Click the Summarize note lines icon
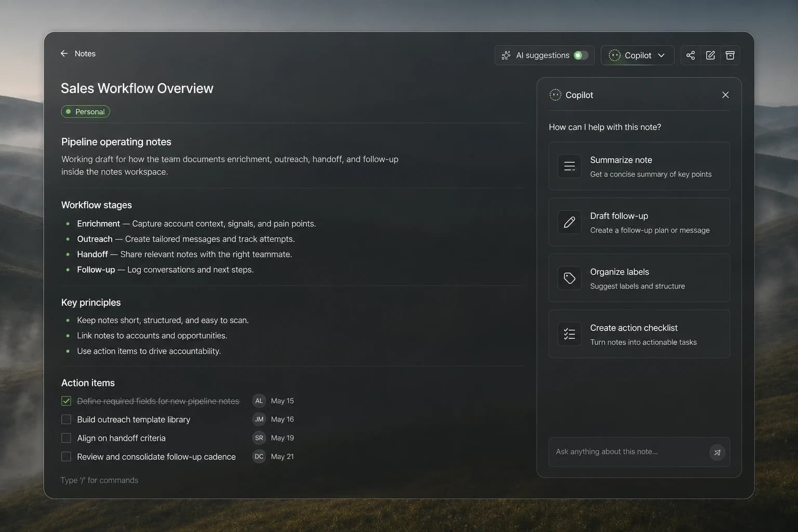798x532 pixels. coord(569,166)
